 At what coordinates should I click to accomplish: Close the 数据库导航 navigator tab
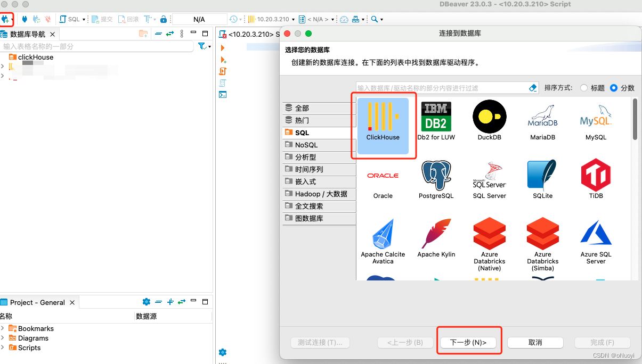52,34
